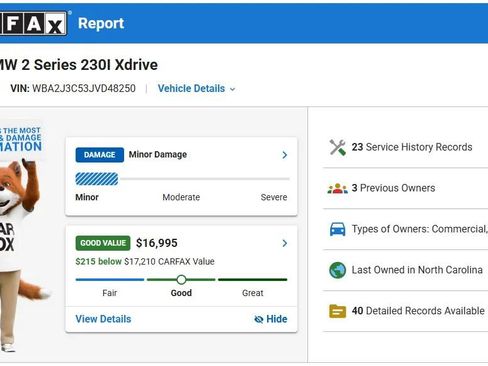Click the globe icon beside Last Owned
488x366 pixels.
pos(337,270)
